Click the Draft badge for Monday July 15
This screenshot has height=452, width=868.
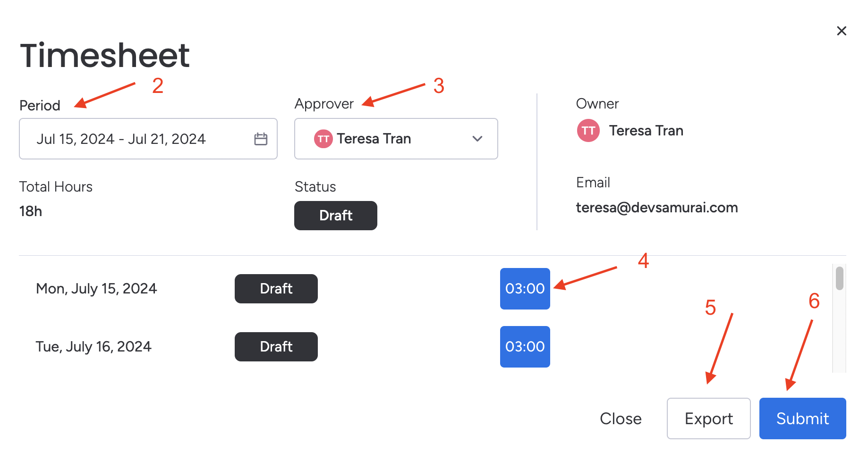click(x=276, y=289)
